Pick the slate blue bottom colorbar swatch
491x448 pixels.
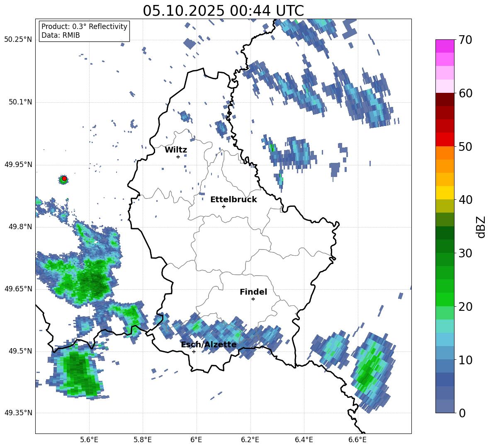pos(445,406)
